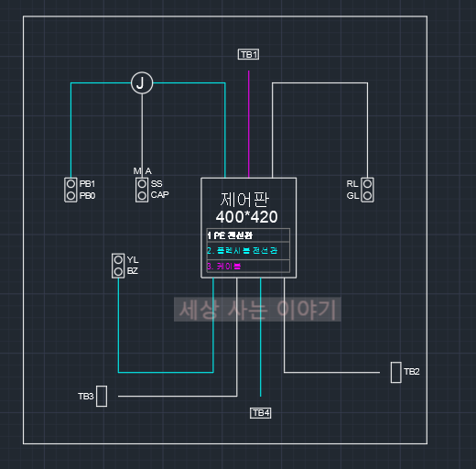Click the PB0 text label
Screen dimensions: 476x469
87,195
